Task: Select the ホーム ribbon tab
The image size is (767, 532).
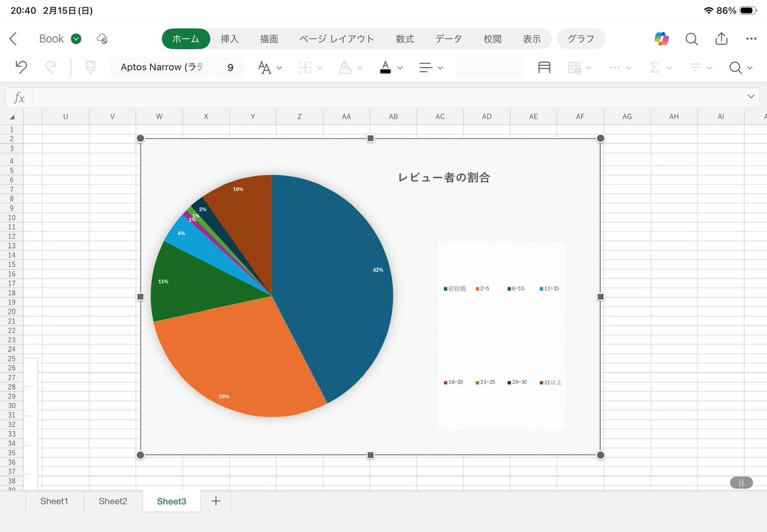Action: pos(186,39)
